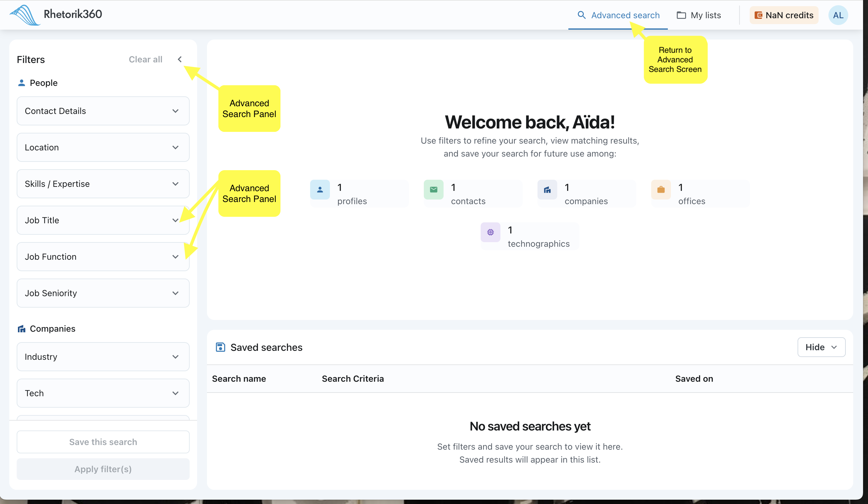Click the Search Criteria column header
The height and width of the screenshot is (504, 868).
tap(353, 379)
